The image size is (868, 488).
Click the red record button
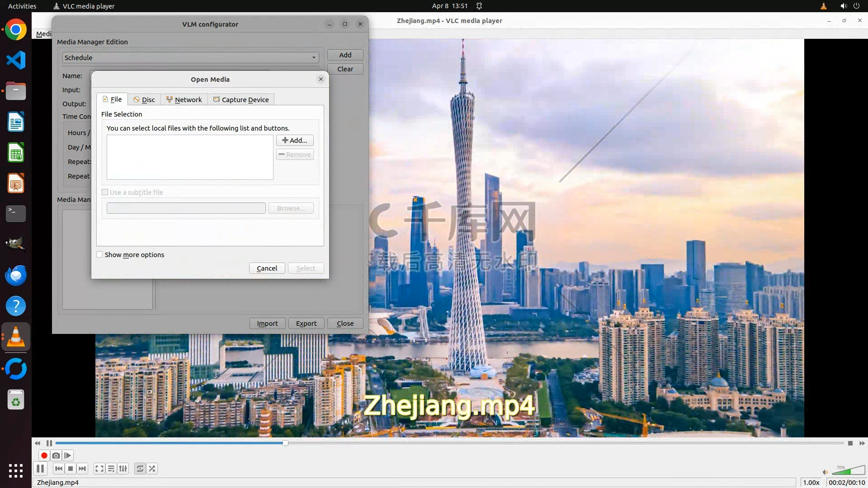[x=44, y=455]
